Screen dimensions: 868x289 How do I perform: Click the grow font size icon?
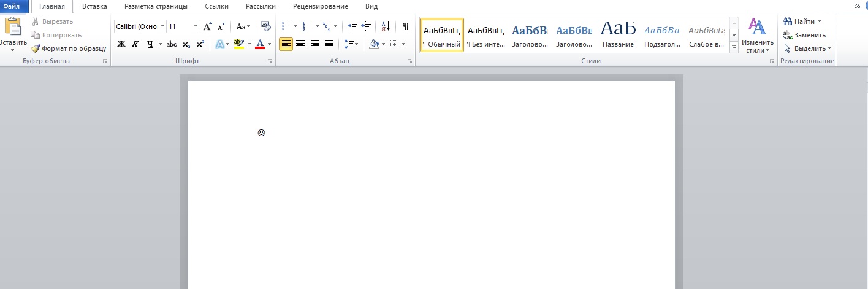[207, 26]
